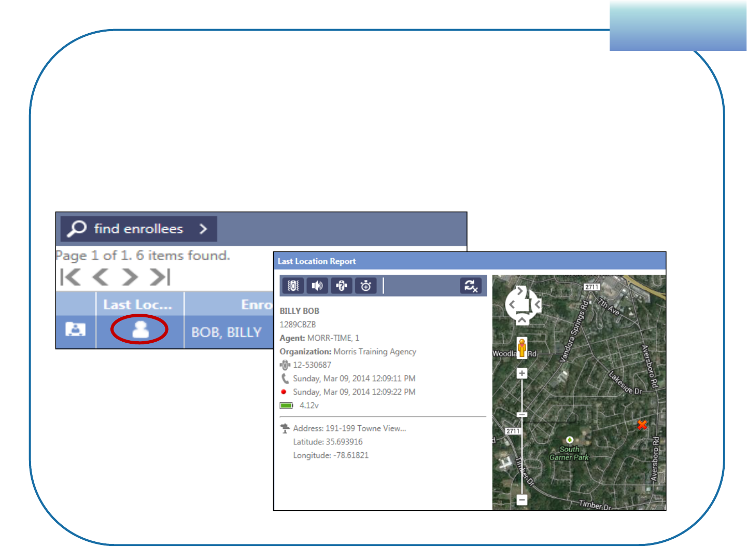Click the stopwatch timer toolbar icon

click(366, 286)
